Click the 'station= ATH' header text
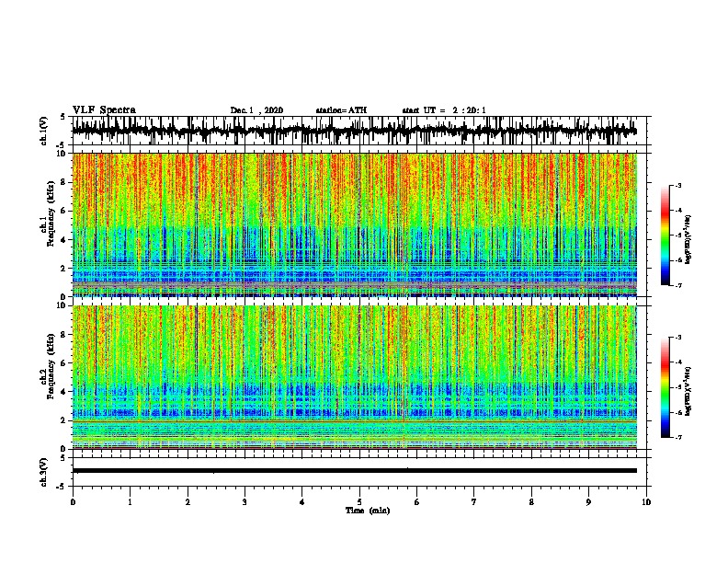This screenshot has height=563, width=728. (x=341, y=110)
